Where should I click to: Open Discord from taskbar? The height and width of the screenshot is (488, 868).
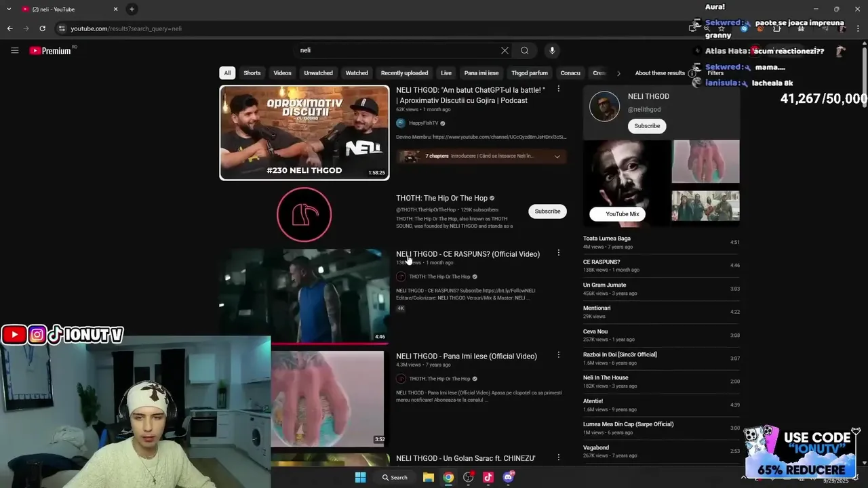point(508,477)
